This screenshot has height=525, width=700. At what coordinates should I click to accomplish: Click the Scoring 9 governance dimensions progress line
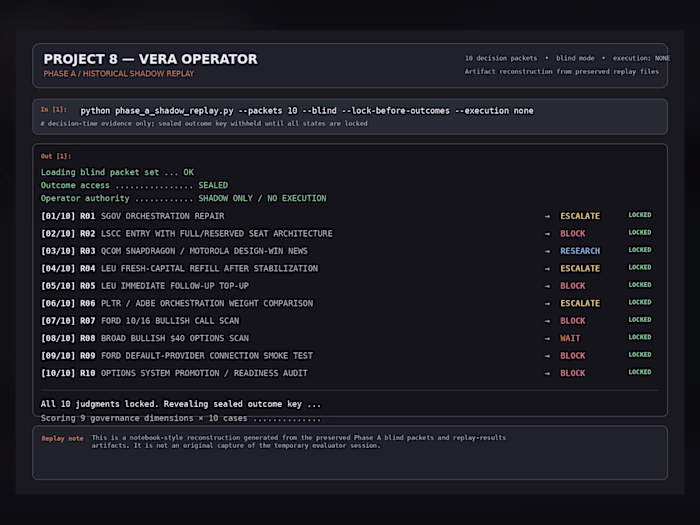180,418
